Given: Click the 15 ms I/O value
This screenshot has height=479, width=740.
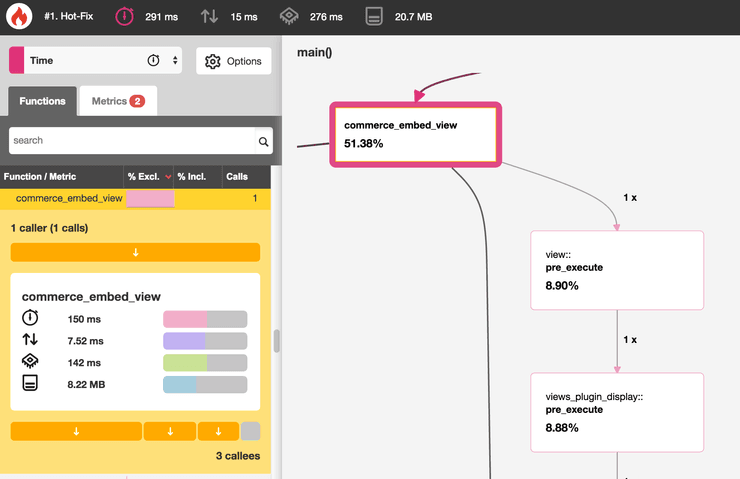Looking at the screenshot, I should coord(244,17).
